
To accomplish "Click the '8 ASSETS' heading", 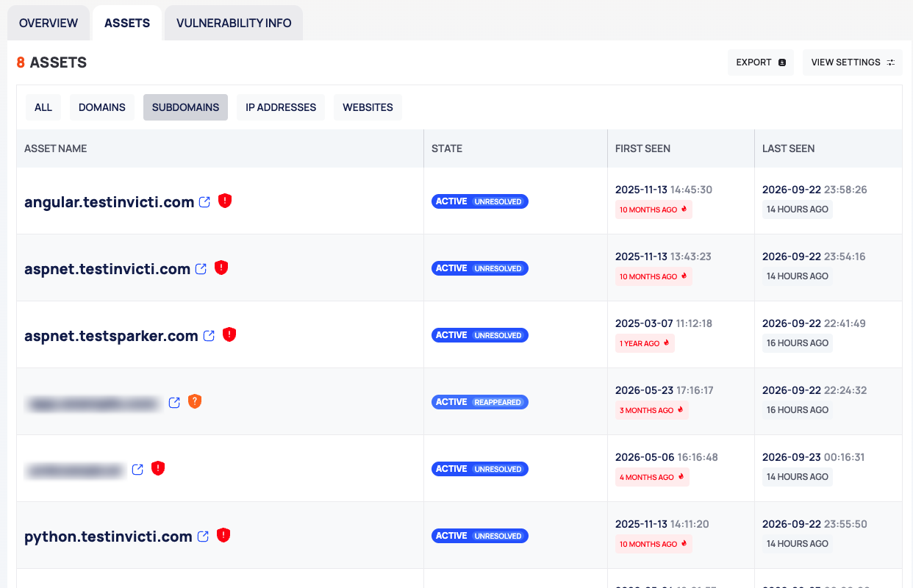I will pos(51,62).
